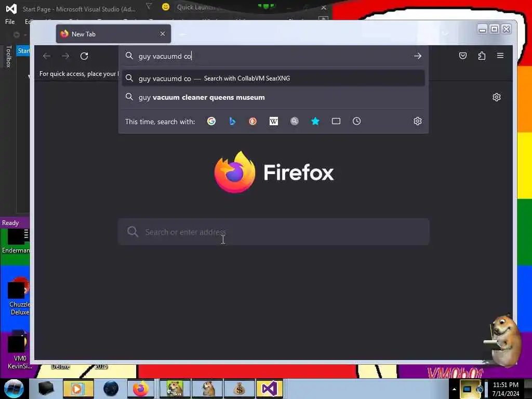Go forward in Firefox navigation
This screenshot has height=399, width=532.
point(65,56)
